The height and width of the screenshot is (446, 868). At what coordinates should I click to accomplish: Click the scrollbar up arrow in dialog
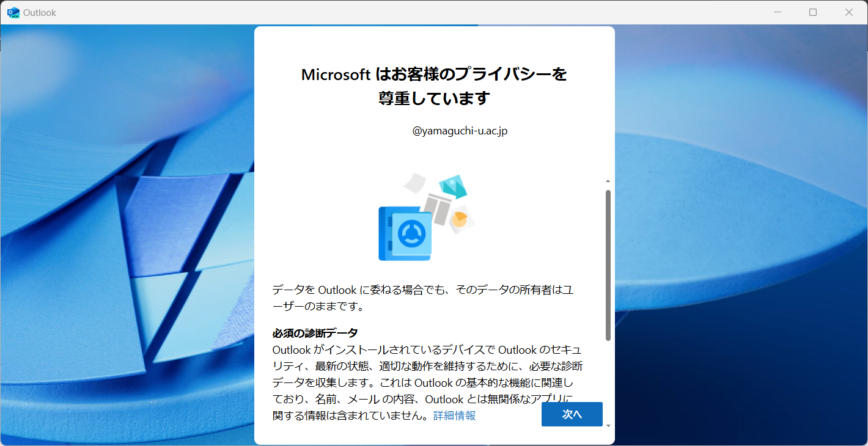[608, 181]
